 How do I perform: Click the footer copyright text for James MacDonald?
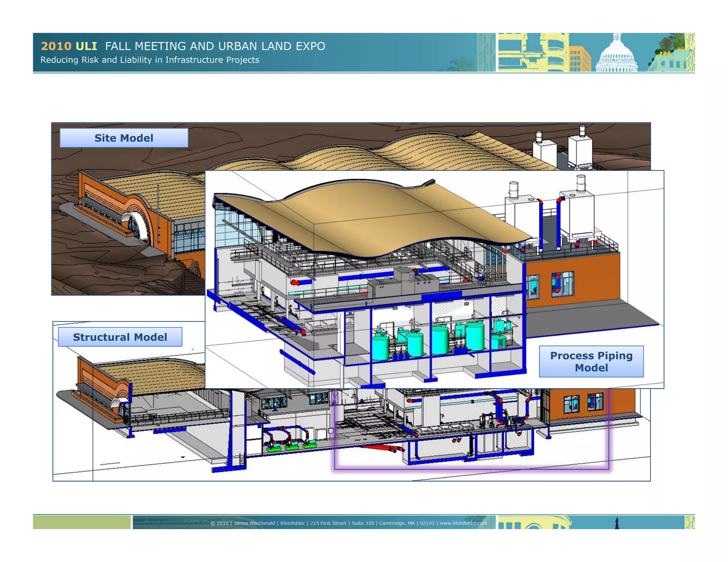254,523
